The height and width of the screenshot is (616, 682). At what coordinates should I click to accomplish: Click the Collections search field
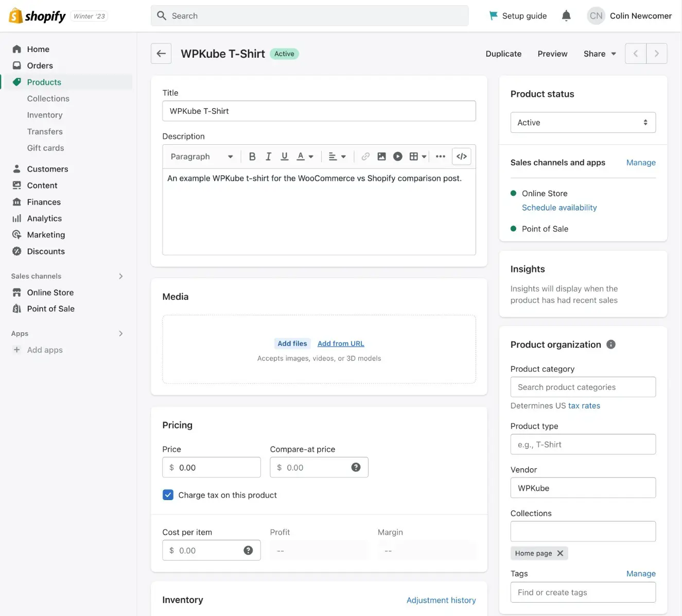click(583, 531)
